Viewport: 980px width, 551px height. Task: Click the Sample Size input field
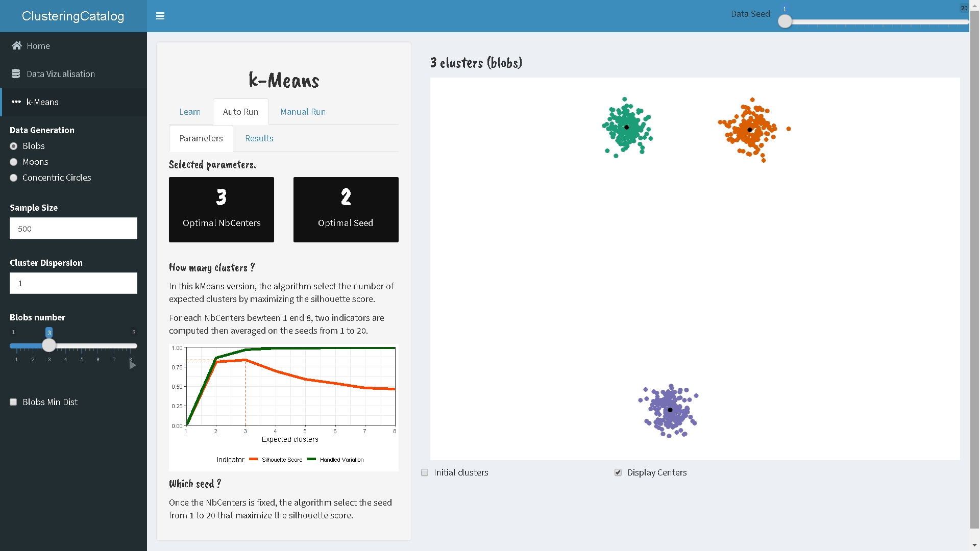pyautogui.click(x=73, y=229)
